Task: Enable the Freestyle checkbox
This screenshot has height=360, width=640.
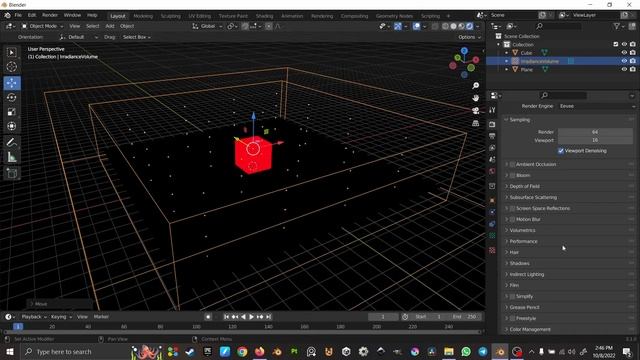Action: 512,318
